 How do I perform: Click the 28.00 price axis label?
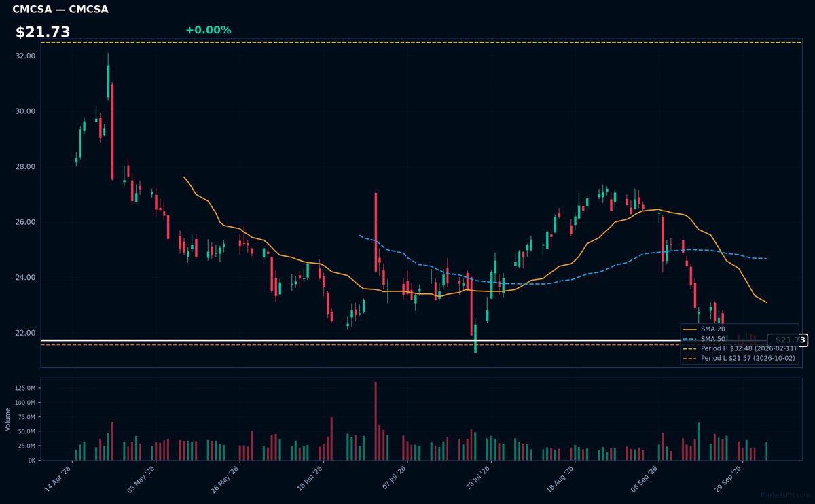(25, 167)
